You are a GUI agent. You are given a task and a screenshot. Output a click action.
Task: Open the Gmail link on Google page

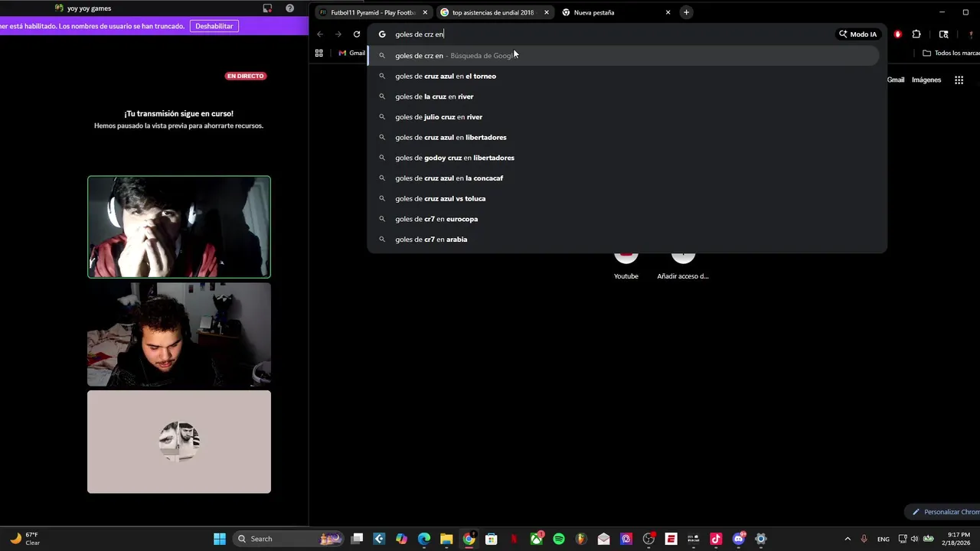896,80
